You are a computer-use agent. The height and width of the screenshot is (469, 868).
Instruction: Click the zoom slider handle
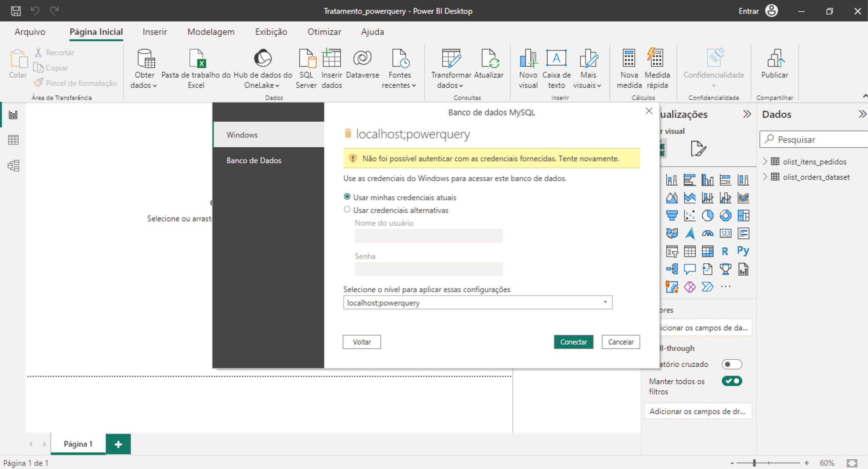[x=754, y=463]
